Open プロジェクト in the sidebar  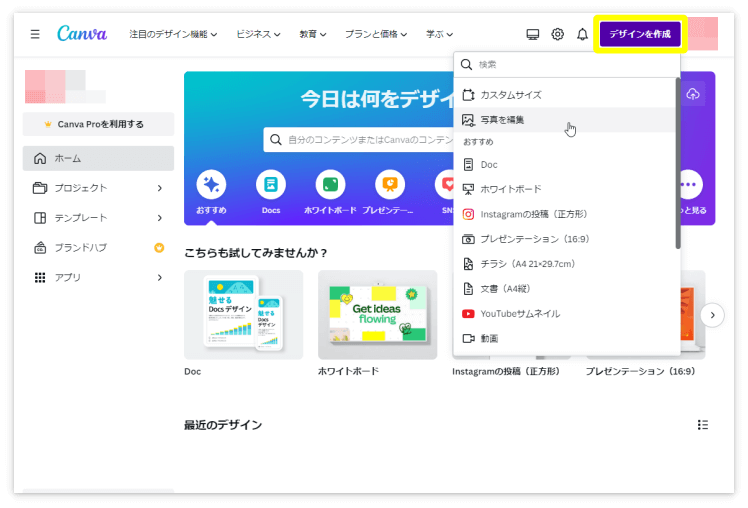click(x=98, y=188)
